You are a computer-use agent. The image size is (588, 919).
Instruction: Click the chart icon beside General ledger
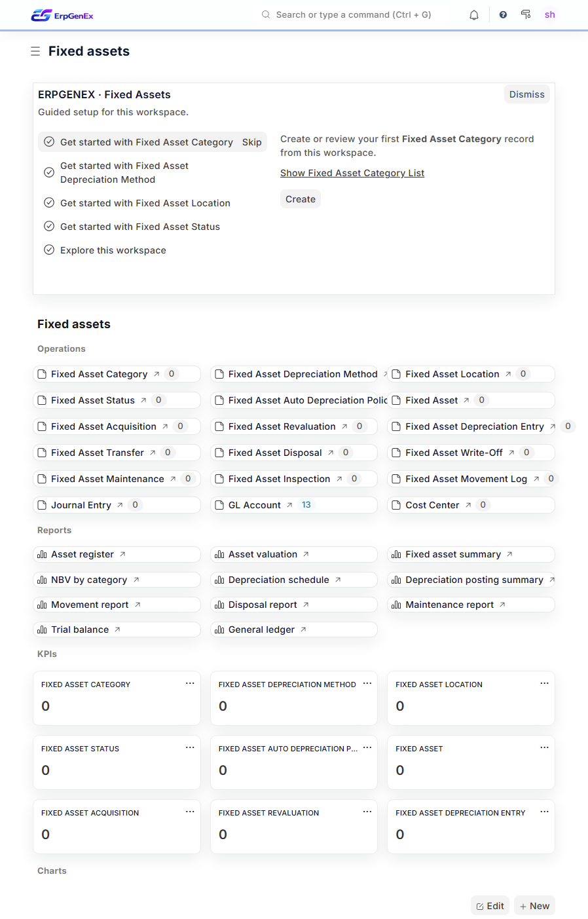(x=219, y=629)
